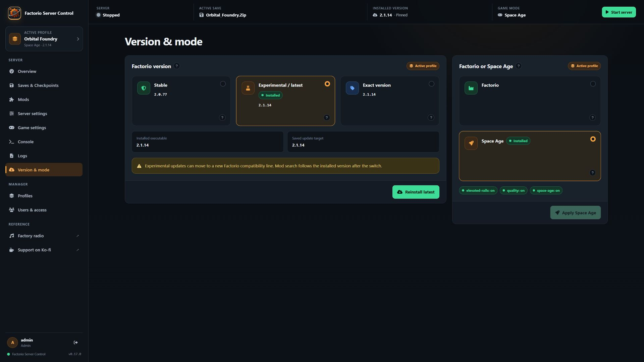Viewport: 644px width, 362px height.
Task: Open Game settings in sidebar
Action: coord(44,128)
